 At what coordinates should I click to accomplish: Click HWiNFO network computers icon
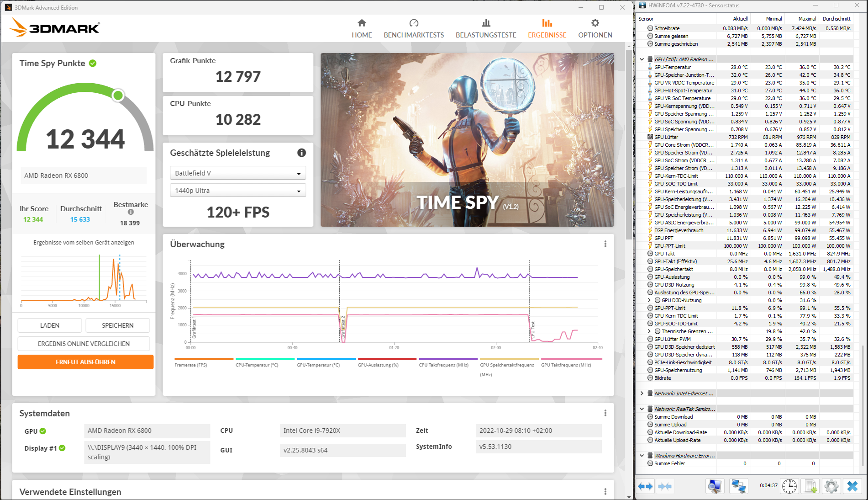click(x=738, y=486)
